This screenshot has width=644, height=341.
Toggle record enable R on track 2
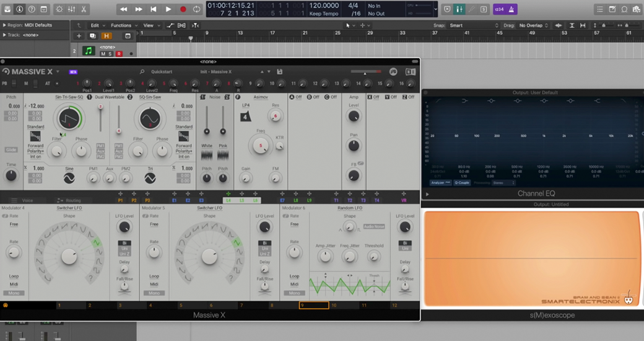pyautogui.click(x=119, y=54)
